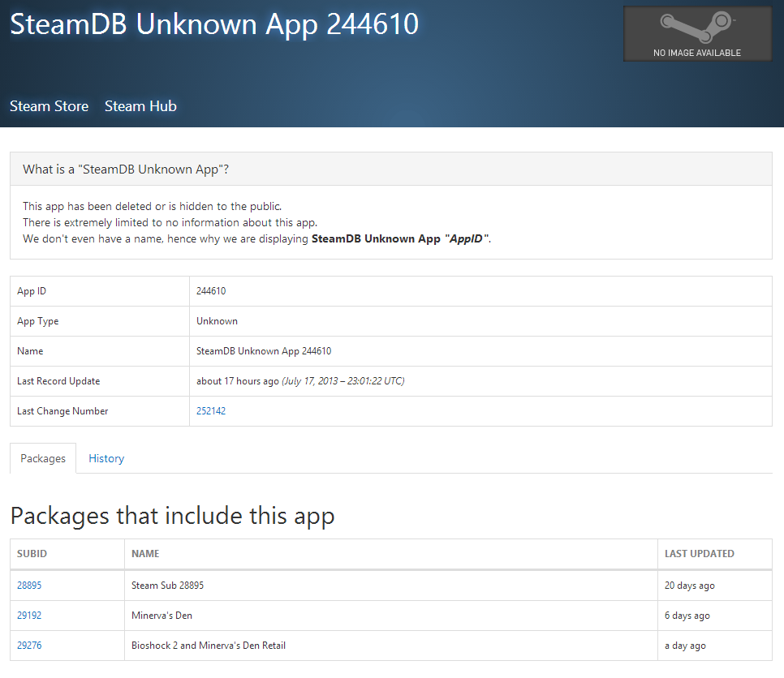Click the App ID value 244610
This screenshot has height=678, width=784.
[x=211, y=291]
